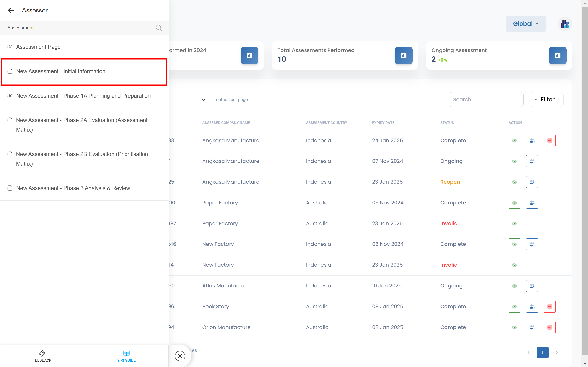This screenshot has height=367, width=588.
Task: Click the table Search field
Action: 486,100
